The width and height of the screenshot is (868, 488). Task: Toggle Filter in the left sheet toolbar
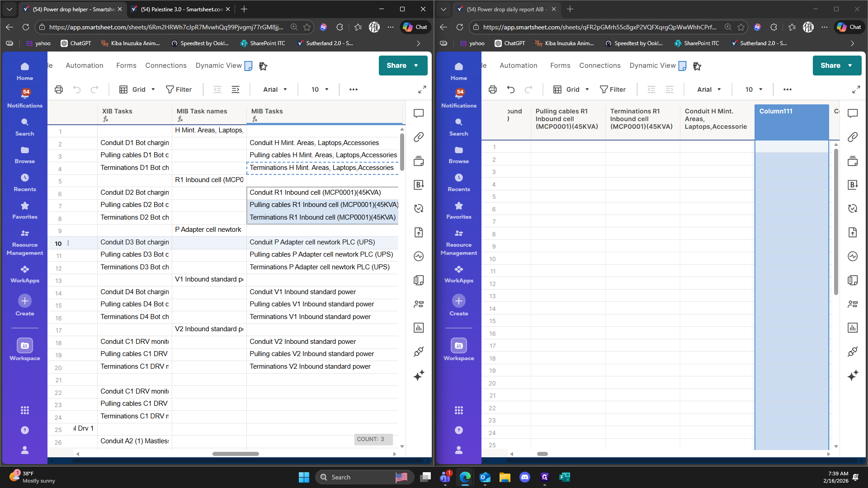[179, 89]
